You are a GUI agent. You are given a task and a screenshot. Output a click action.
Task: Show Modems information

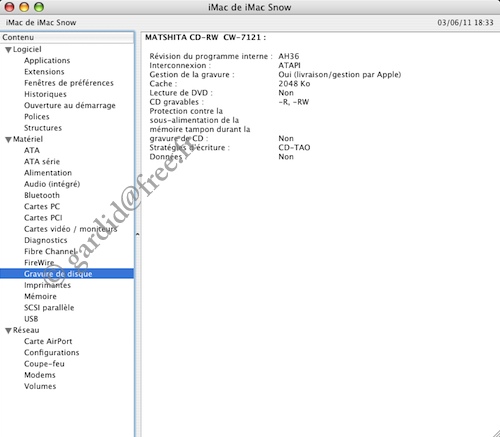(40, 375)
